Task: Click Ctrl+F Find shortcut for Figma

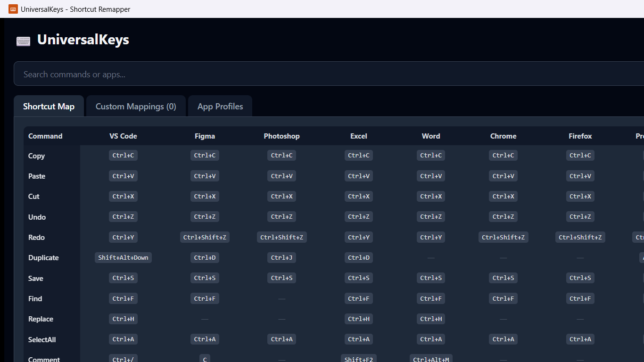Action: click(x=205, y=298)
